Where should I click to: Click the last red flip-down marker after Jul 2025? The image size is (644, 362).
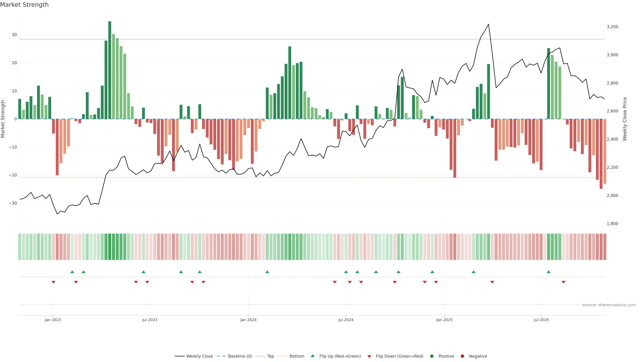[563, 282]
